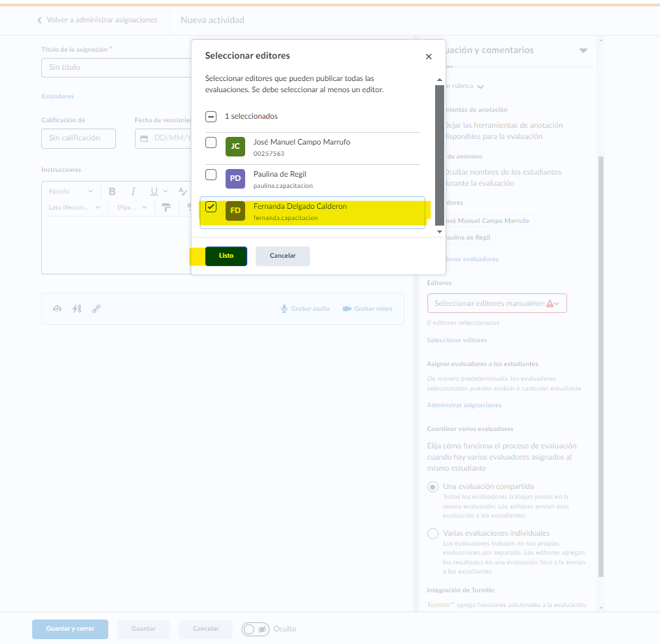This screenshot has height=644, width=660.
Task: Click the Grabar audio microphone icon
Action: point(284,309)
